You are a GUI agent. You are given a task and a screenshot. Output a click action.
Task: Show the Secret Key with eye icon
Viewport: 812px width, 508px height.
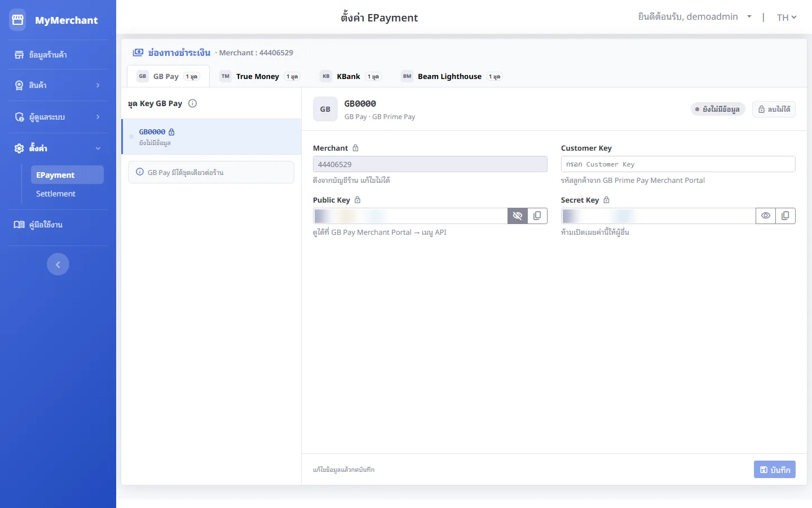click(766, 216)
